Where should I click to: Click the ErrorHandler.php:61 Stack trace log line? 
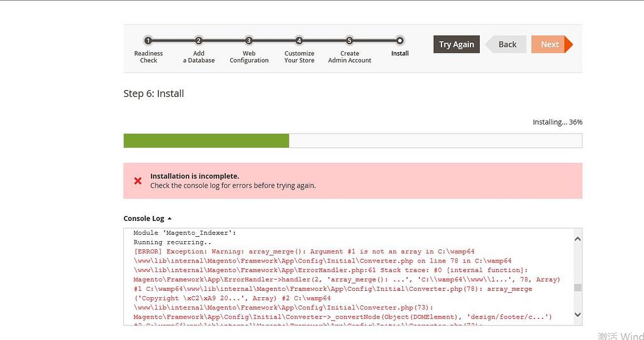click(331, 270)
